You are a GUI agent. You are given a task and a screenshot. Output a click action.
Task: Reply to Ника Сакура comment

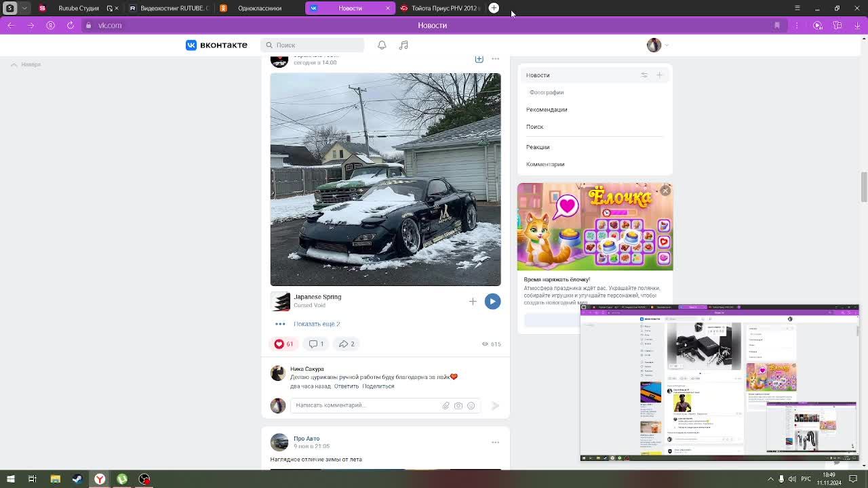(346, 386)
